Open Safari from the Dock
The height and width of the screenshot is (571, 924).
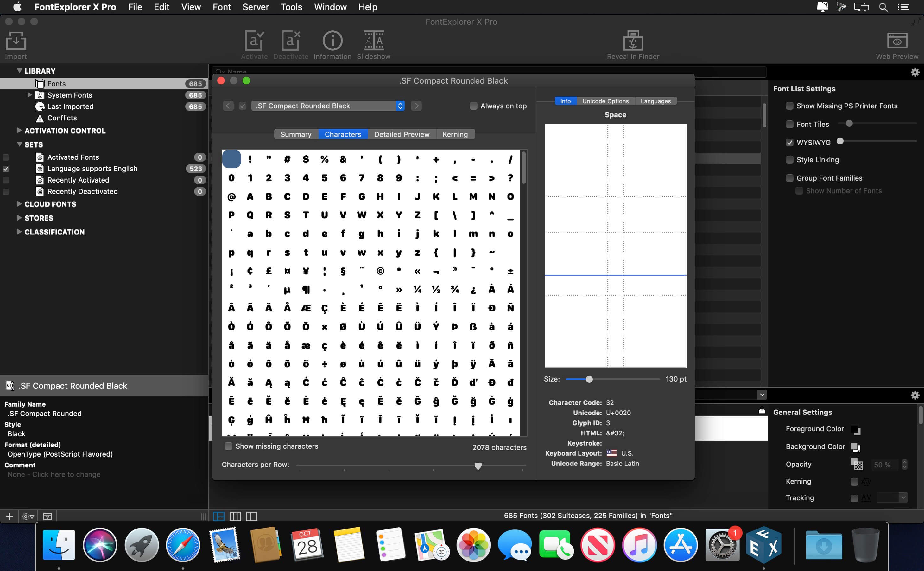click(x=183, y=545)
